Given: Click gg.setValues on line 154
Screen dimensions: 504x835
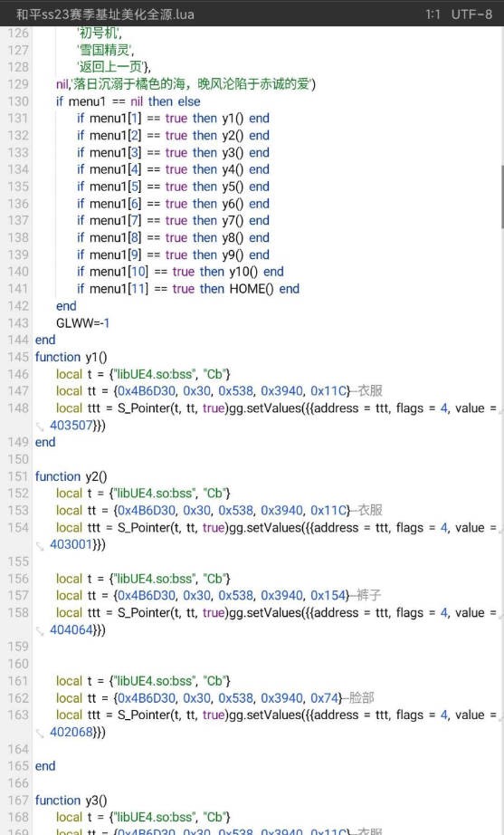Looking at the screenshot, I should [264, 527].
